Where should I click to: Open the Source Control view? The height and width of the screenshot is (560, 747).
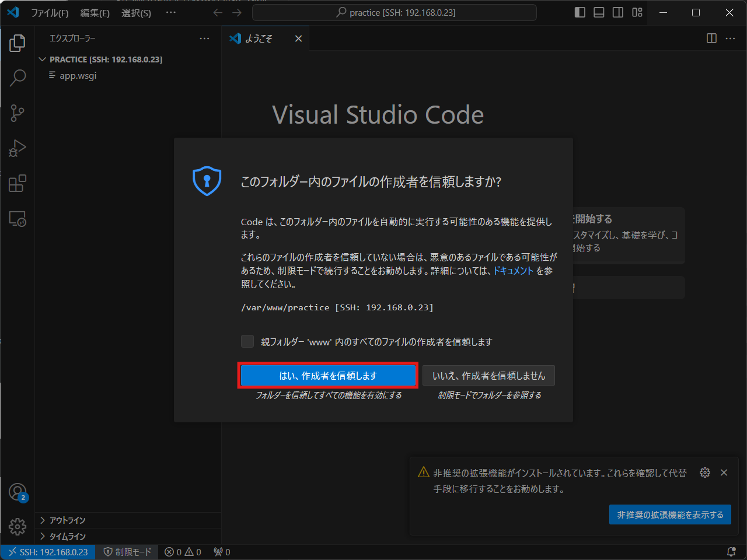(x=17, y=113)
